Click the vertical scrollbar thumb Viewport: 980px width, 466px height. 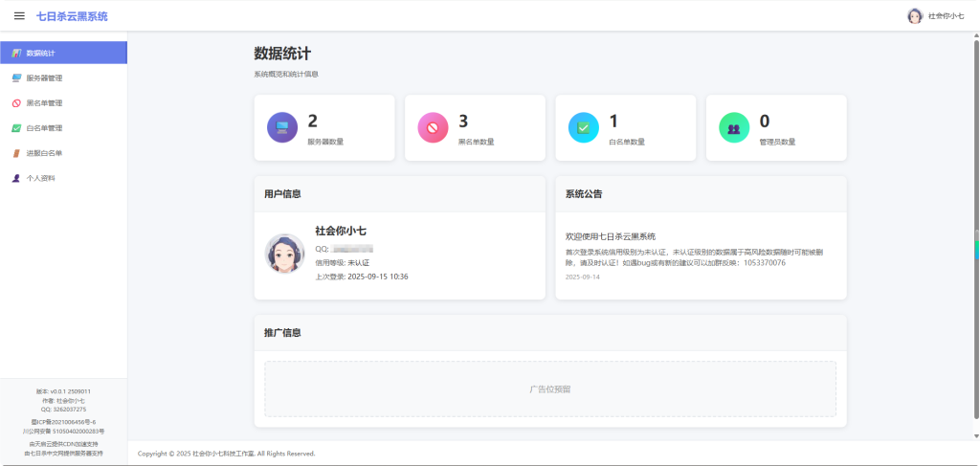pos(976,230)
